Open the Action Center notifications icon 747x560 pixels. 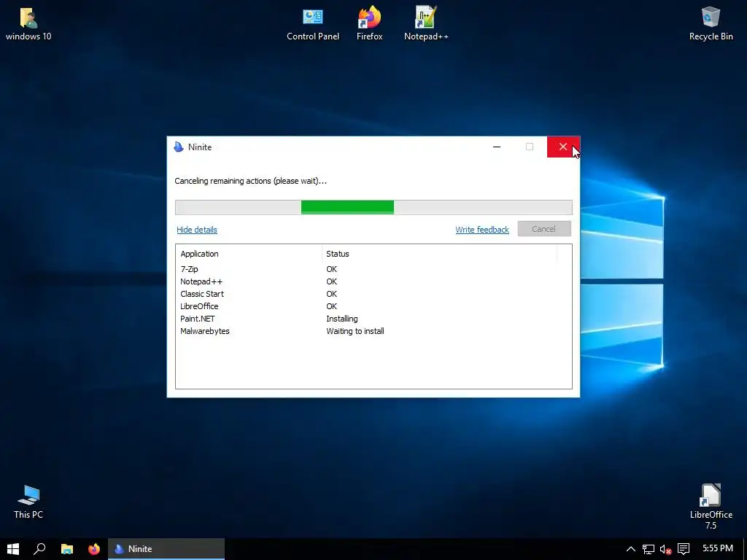[x=684, y=549]
